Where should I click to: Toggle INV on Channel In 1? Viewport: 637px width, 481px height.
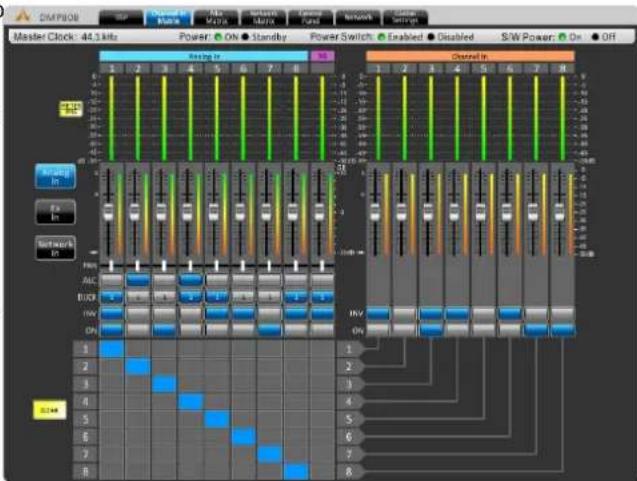(x=378, y=313)
